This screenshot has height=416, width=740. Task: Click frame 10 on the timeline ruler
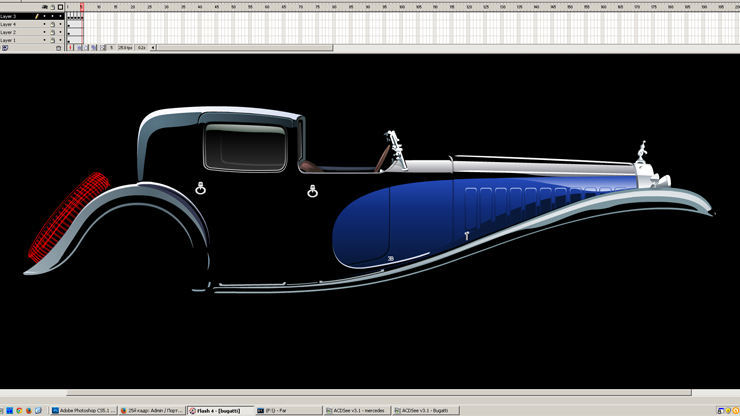pyautogui.click(x=99, y=7)
